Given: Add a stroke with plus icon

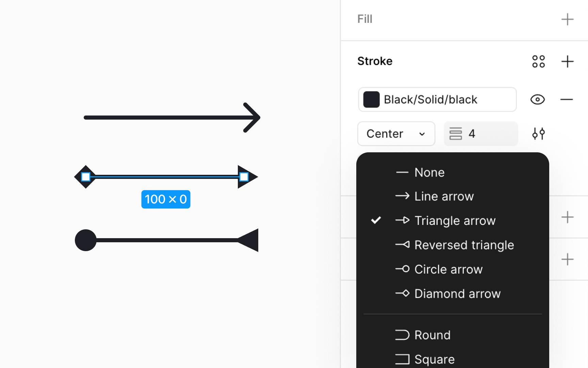Looking at the screenshot, I should [567, 62].
